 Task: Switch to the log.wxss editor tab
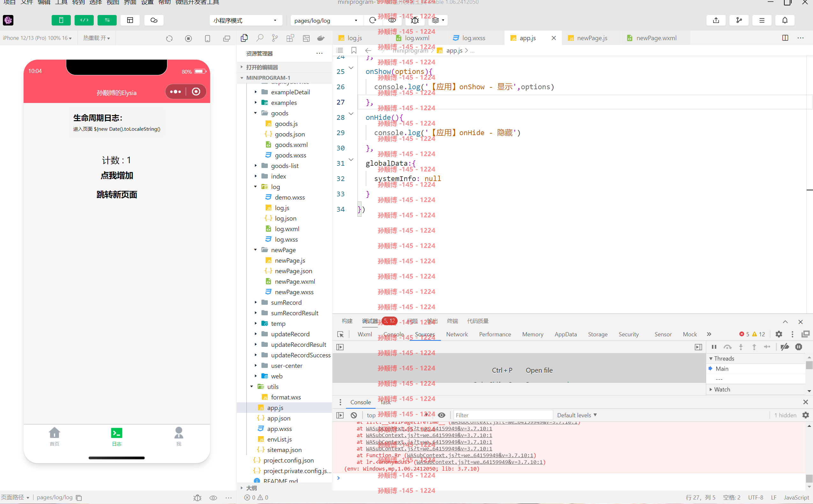[473, 38]
